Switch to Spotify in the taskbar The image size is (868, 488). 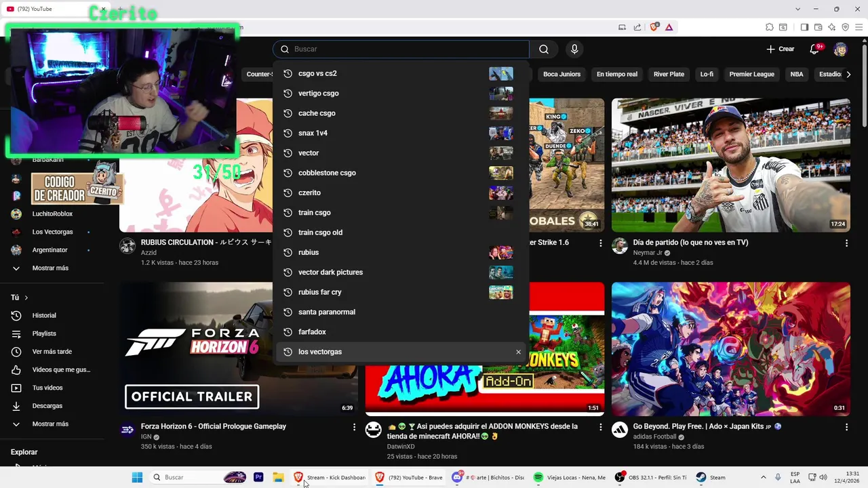(x=569, y=477)
